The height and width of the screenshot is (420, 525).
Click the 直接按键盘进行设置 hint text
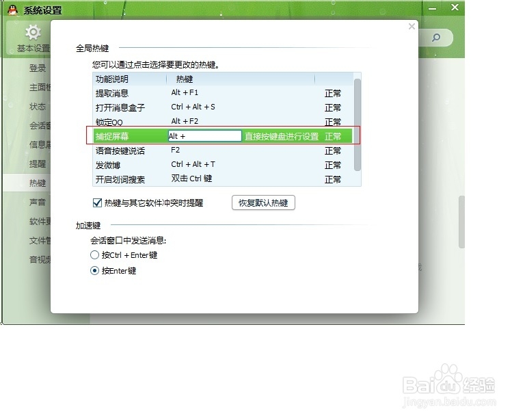(x=281, y=136)
